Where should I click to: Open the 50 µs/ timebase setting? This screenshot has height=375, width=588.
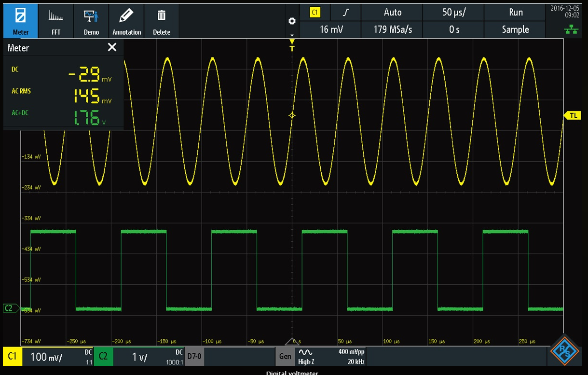(453, 13)
